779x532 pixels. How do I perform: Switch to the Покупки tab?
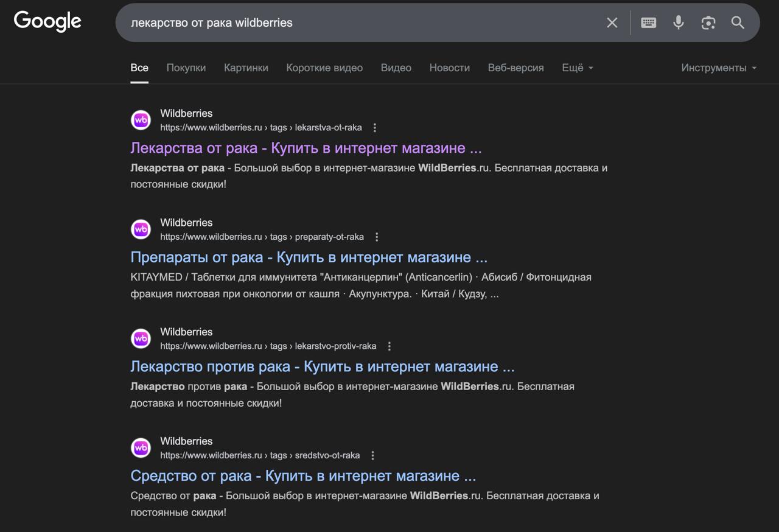[186, 68]
